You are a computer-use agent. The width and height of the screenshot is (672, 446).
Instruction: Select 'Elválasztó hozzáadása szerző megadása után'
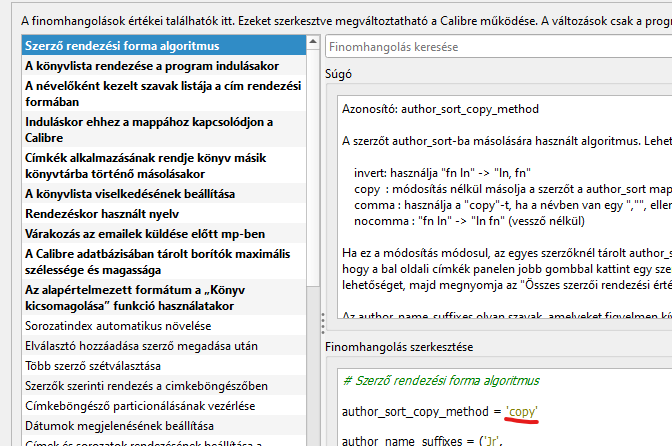(x=164, y=346)
